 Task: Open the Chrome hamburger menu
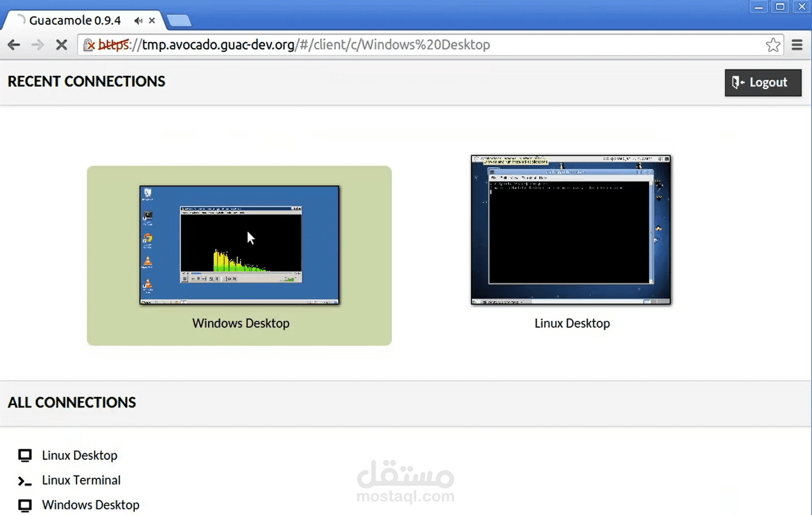(x=797, y=45)
